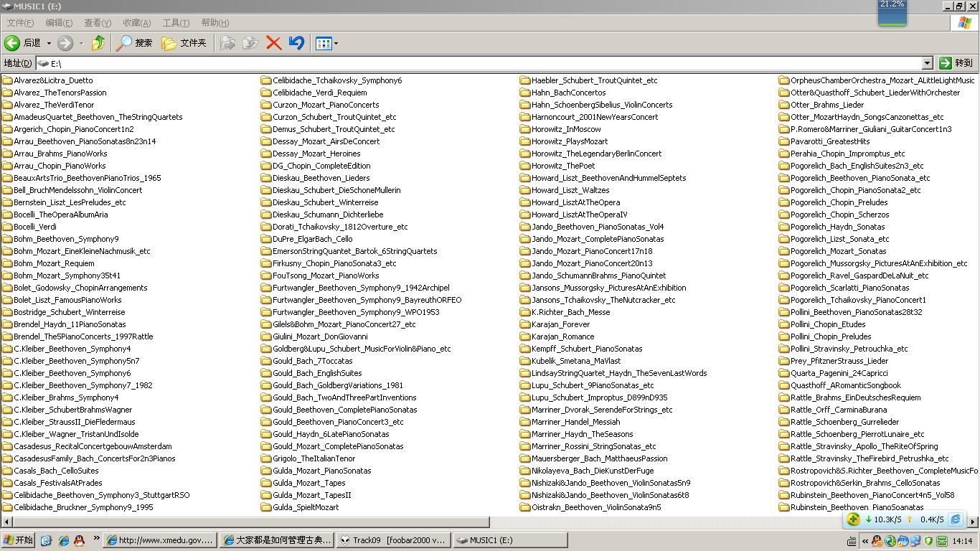Select folder Marriner_Handel_Messiah
The width and height of the screenshot is (980, 551).
[x=575, y=422]
